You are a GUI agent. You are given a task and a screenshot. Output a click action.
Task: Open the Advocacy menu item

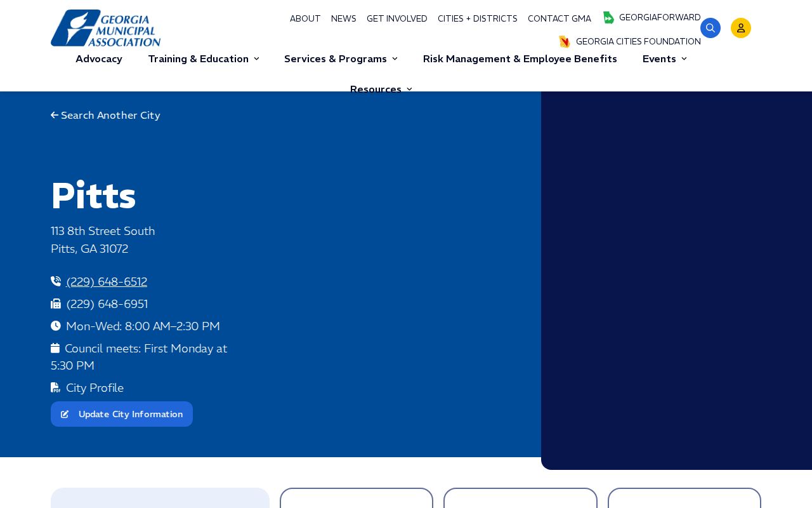pos(99,59)
